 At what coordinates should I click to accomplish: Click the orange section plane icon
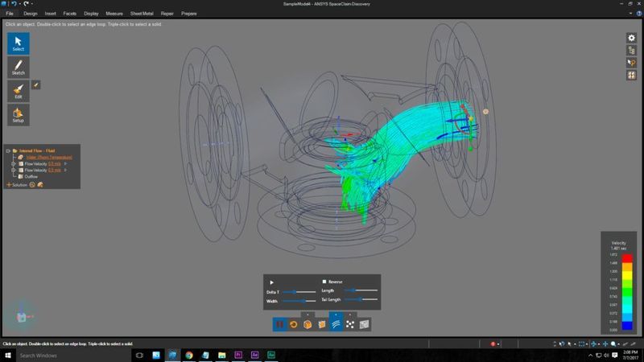pyautogui.click(x=321, y=324)
